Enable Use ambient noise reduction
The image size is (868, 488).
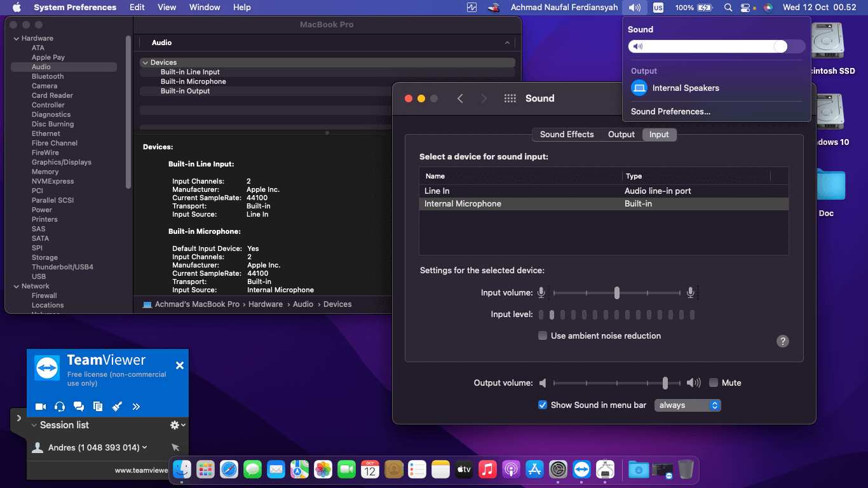click(543, 335)
